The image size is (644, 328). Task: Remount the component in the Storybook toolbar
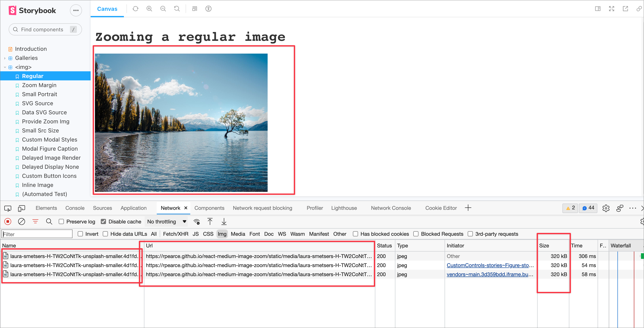coord(135,8)
